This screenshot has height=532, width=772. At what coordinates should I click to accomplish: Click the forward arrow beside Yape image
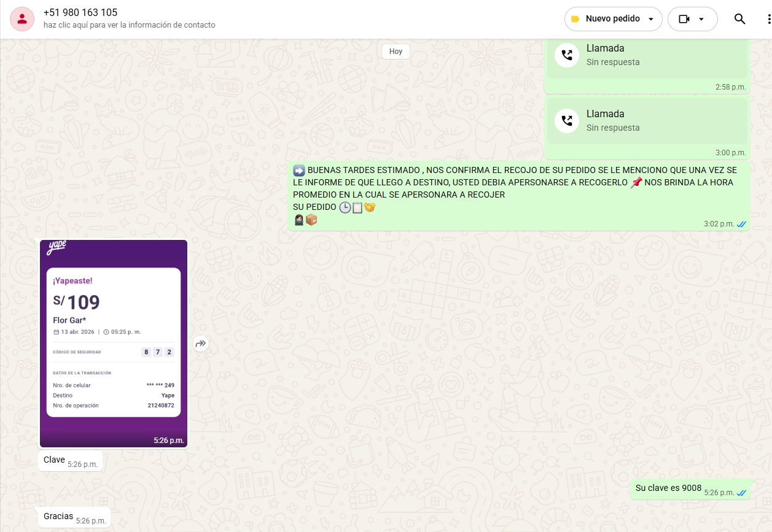pyautogui.click(x=201, y=344)
